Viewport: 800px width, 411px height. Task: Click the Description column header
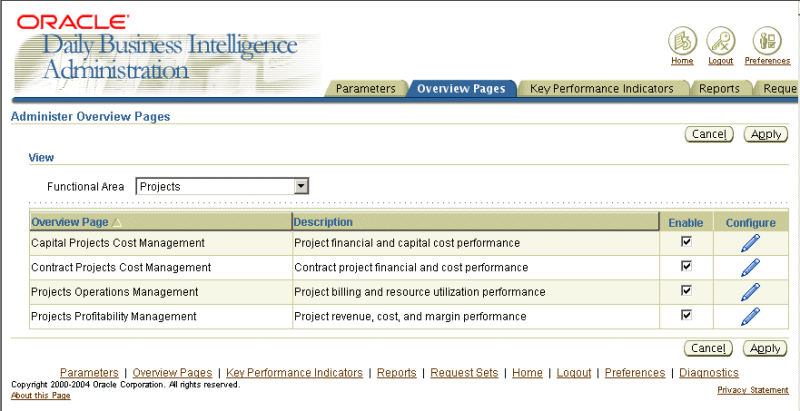(x=323, y=222)
